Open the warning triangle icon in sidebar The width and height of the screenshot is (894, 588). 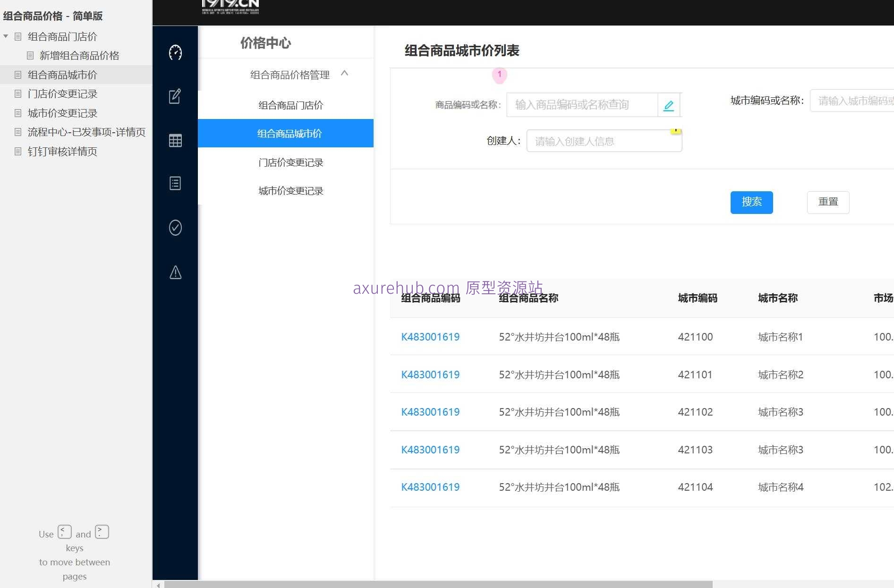[175, 272]
